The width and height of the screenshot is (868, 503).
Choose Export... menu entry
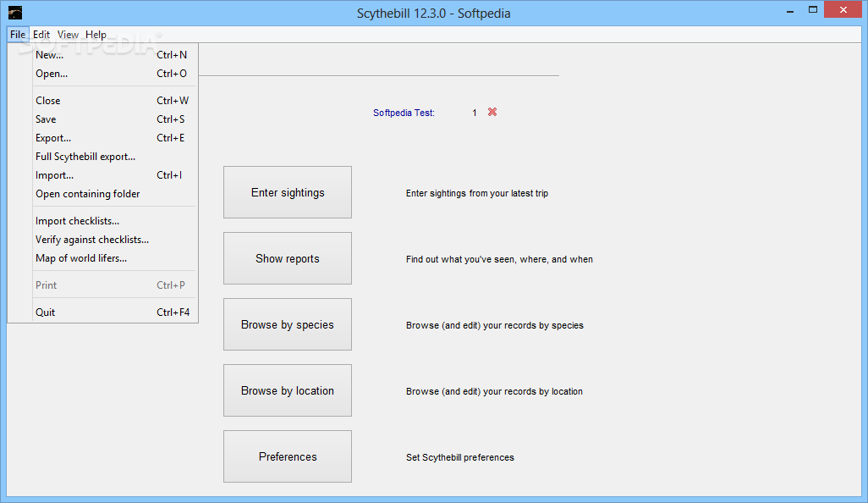tap(113, 138)
